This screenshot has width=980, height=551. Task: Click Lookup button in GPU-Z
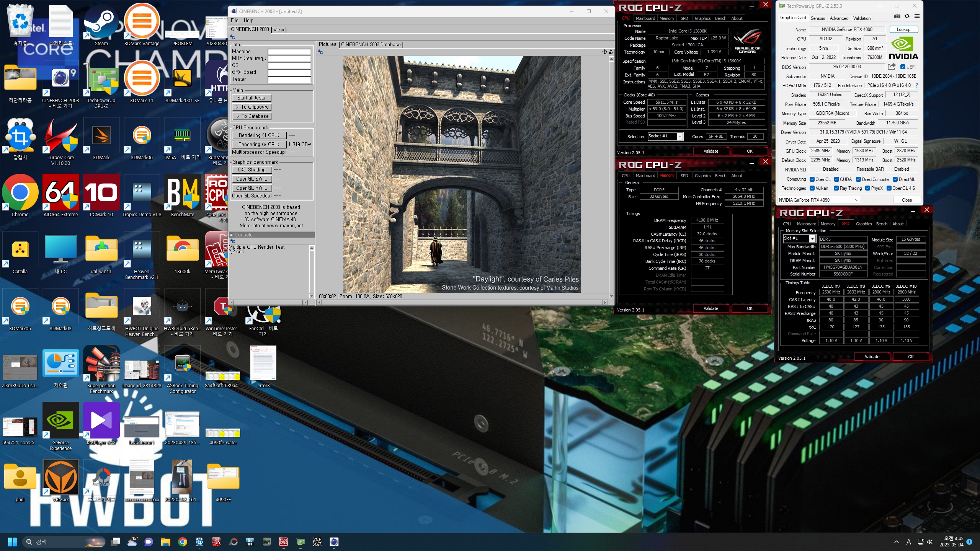pyautogui.click(x=903, y=29)
